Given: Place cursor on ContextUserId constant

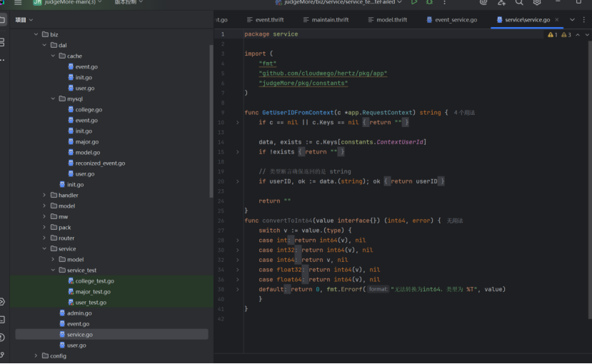Looking at the screenshot, I should (400, 142).
